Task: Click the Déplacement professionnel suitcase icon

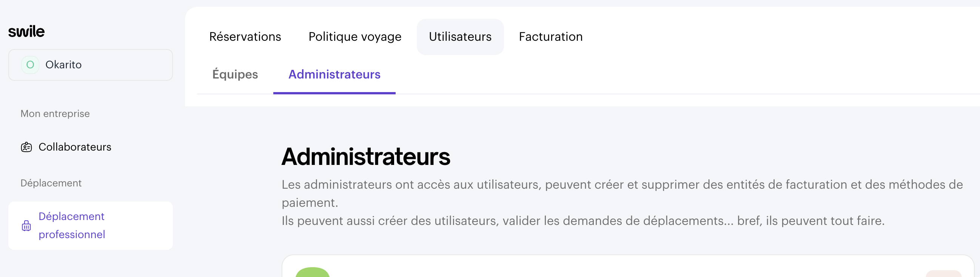Action: tap(26, 226)
